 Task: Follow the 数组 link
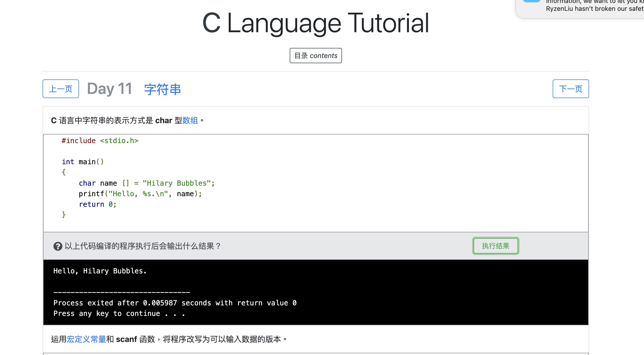click(x=190, y=120)
